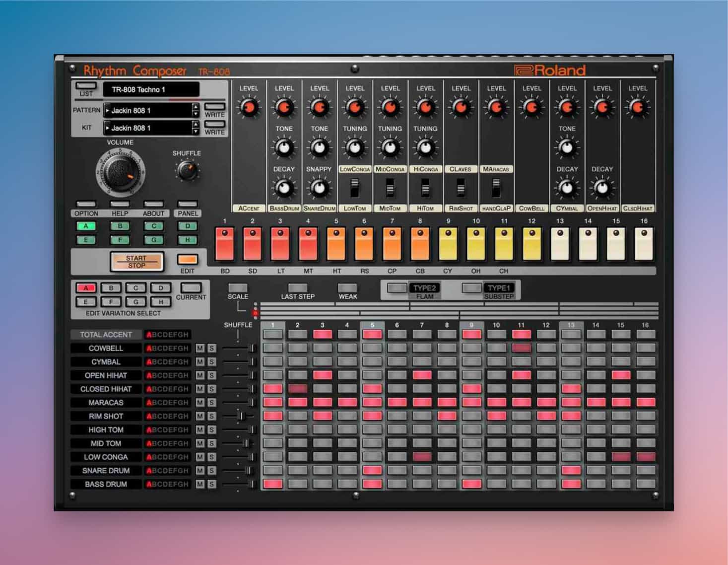Mute the COWBELL track
Image resolution: width=728 pixels, height=565 pixels.
[x=200, y=349]
